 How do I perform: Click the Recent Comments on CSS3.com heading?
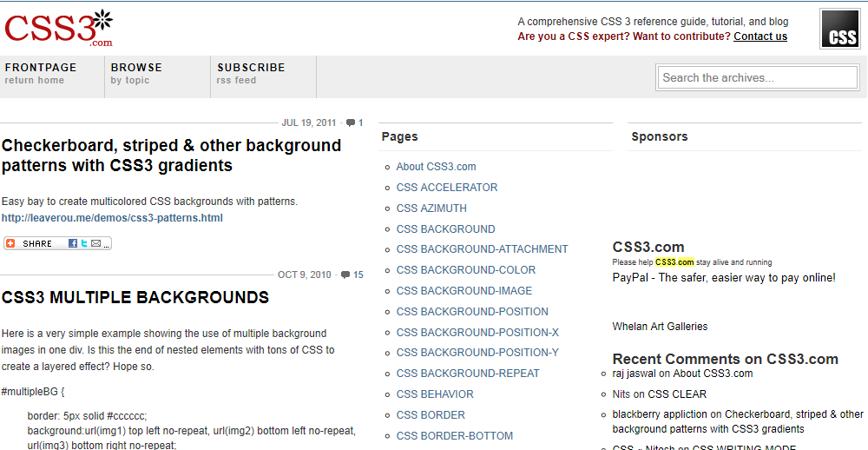(x=725, y=359)
